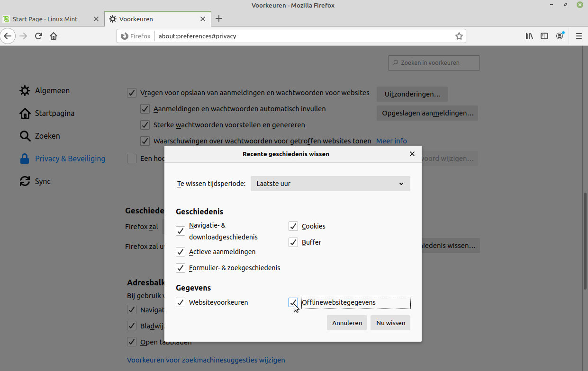Click the page reload icon
The height and width of the screenshot is (371, 588).
pos(38,35)
